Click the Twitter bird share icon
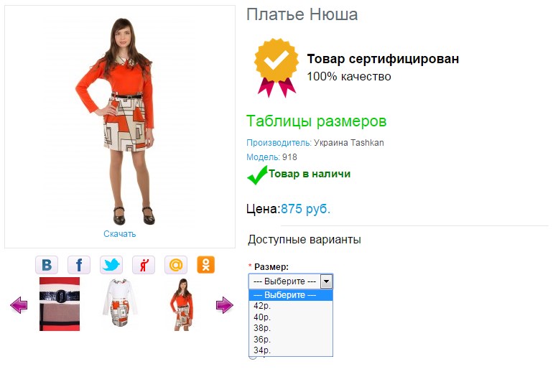The width and height of the screenshot is (553, 392). tap(111, 265)
